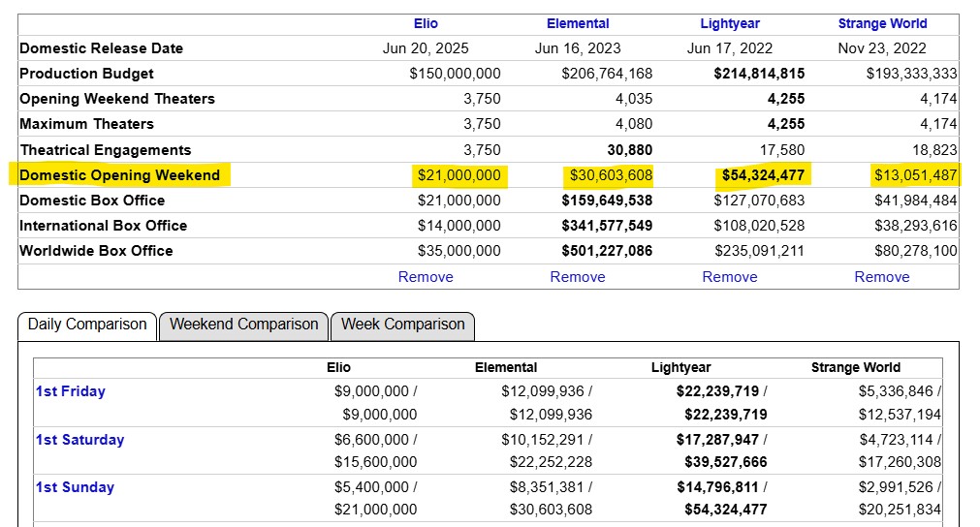Click Elio's $35,000,000 worldwide box office
The width and height of the screenshot is (980, 527).
coord(459,250)
